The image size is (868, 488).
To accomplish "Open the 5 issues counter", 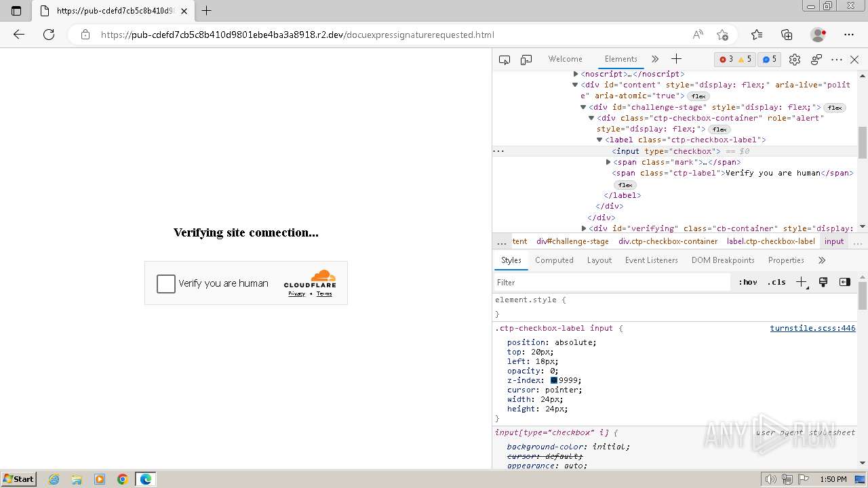I will (x=769, y=60).
